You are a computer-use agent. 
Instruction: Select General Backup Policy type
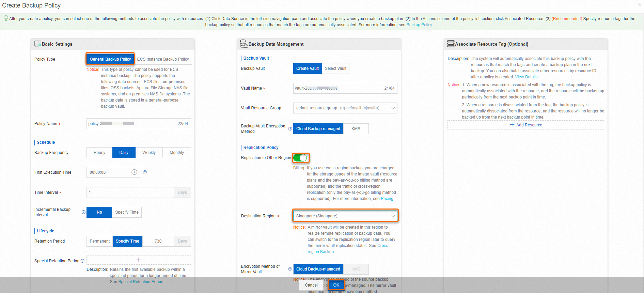tap(110, 59)
